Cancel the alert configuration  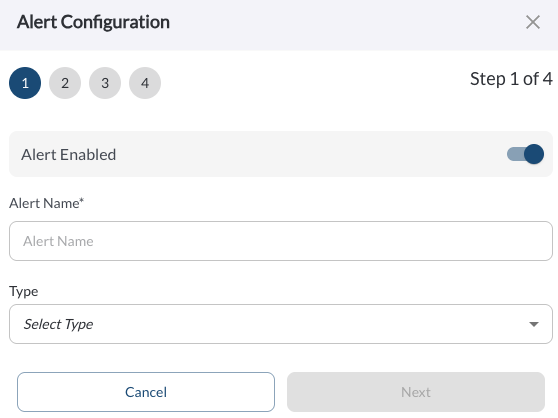(146, 392)
